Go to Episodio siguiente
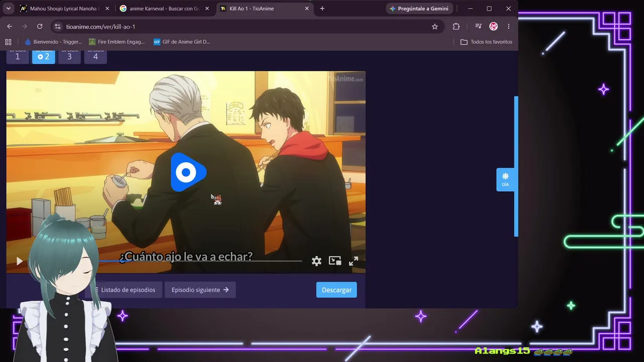Screen dimensions: 644x362 (200, 290)
